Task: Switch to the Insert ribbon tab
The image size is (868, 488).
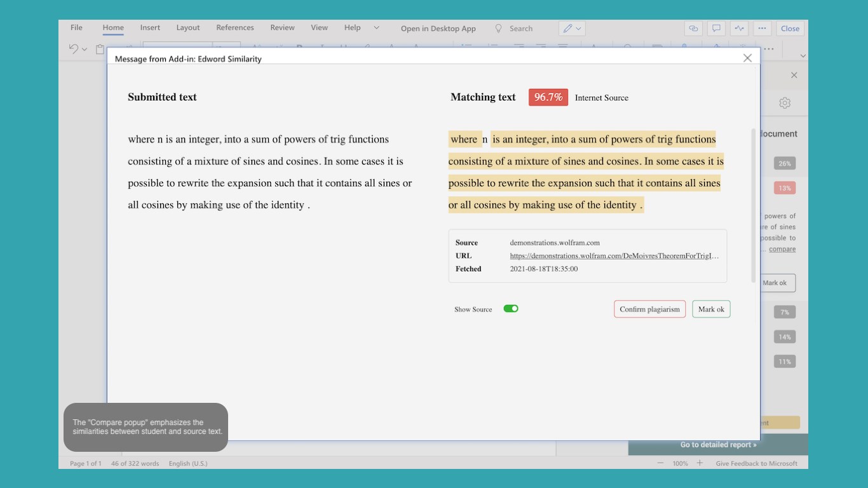Action: pos(150,28)
